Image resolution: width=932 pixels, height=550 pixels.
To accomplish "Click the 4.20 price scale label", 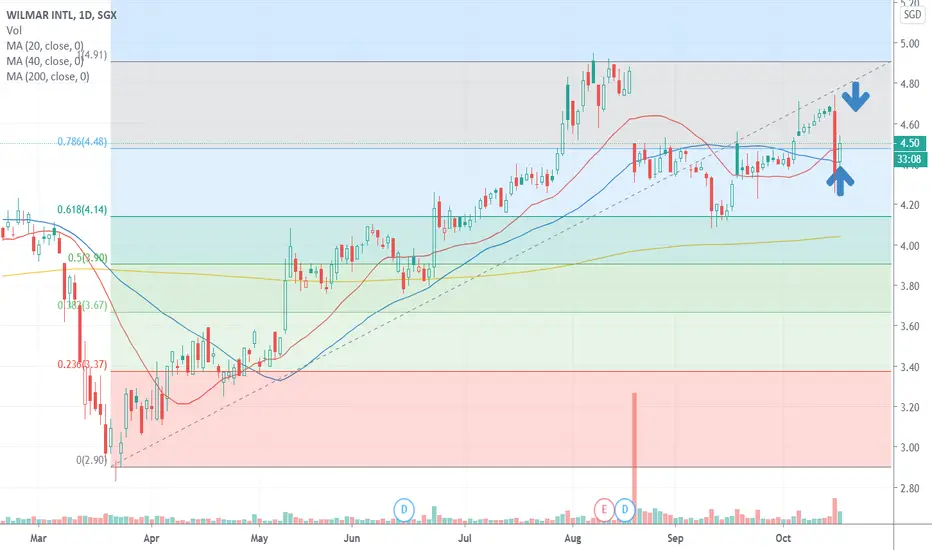I will tap(910, 205).
